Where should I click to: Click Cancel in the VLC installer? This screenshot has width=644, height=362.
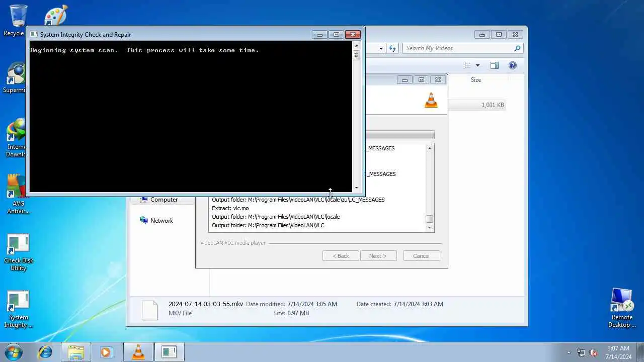point(422,256)
